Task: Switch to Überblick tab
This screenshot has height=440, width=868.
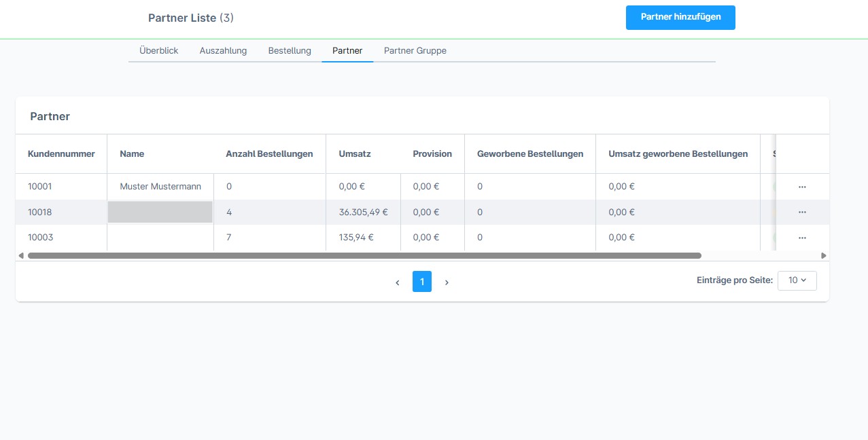Action: (x=158, y=51)
